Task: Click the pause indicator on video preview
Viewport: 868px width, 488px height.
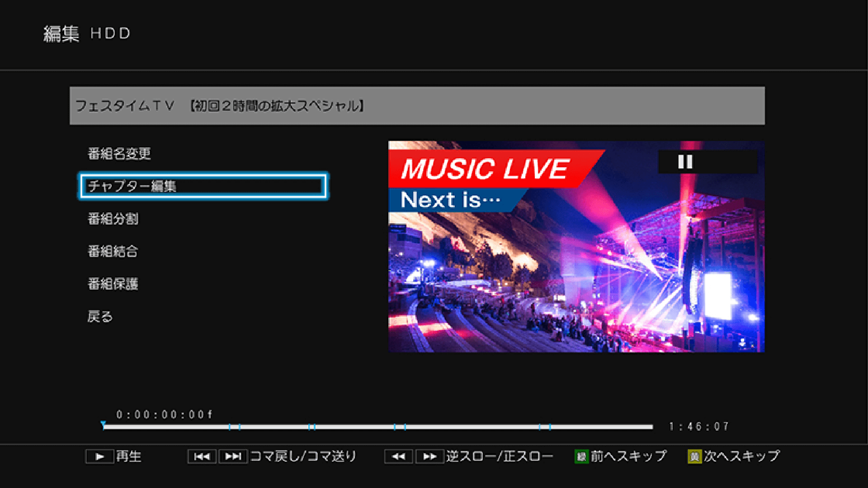Action: click(685, 162)
